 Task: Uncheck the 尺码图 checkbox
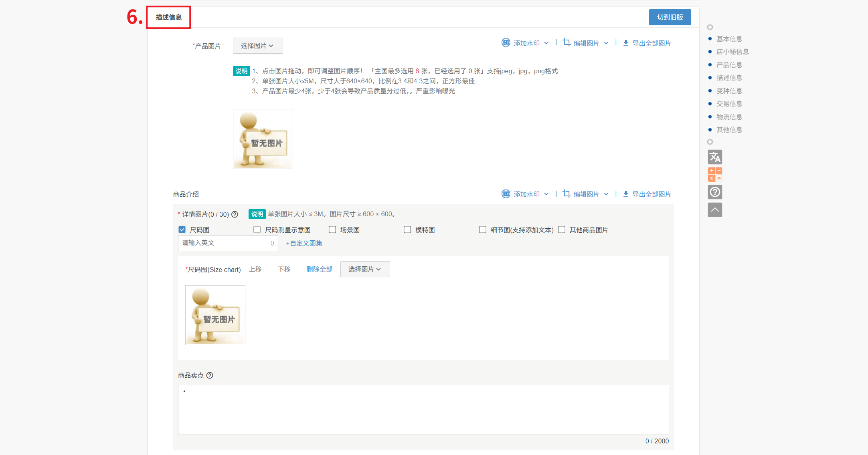click(x=182, y=230)
